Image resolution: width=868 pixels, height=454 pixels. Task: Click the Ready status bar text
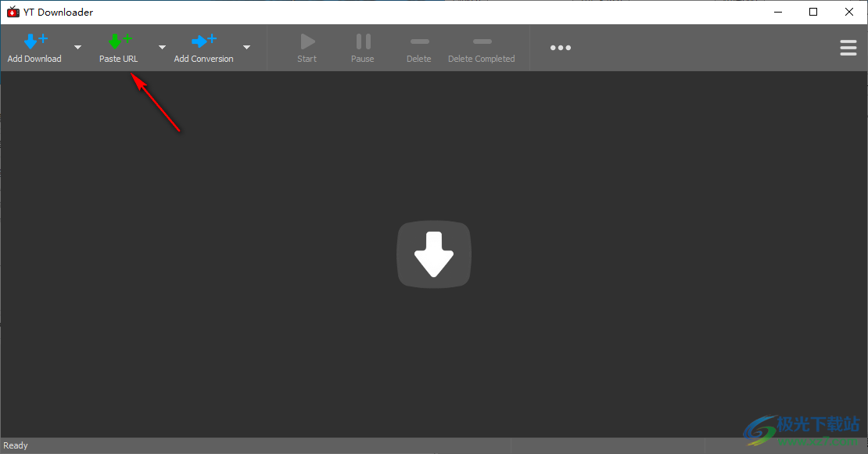(x=16, y=445)
